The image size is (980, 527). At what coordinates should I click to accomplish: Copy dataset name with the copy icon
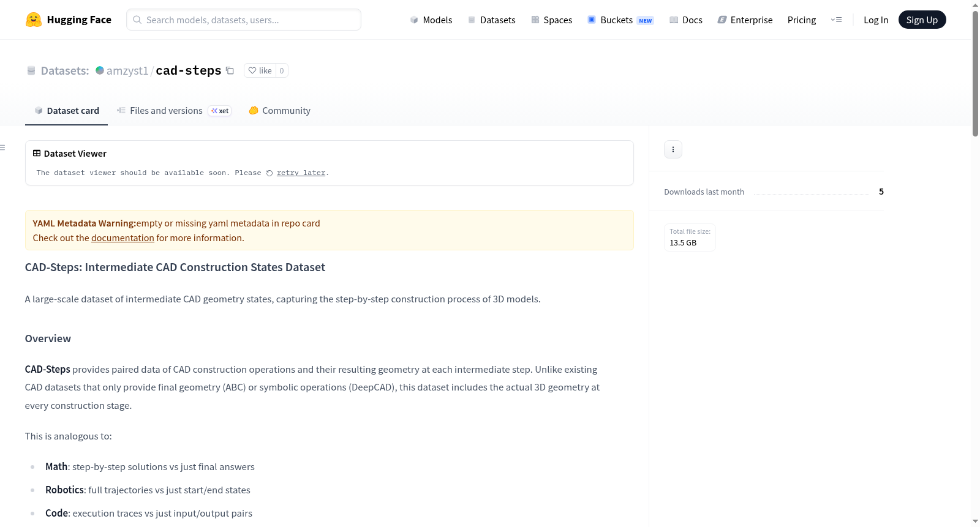point(230,70)
